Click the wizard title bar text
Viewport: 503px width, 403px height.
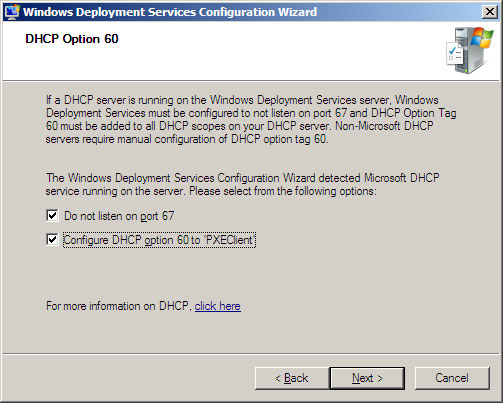(x=170, y=12)
